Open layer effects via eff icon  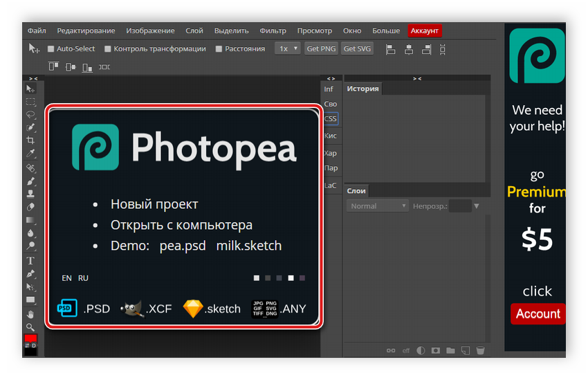click(x=406, y=351)
